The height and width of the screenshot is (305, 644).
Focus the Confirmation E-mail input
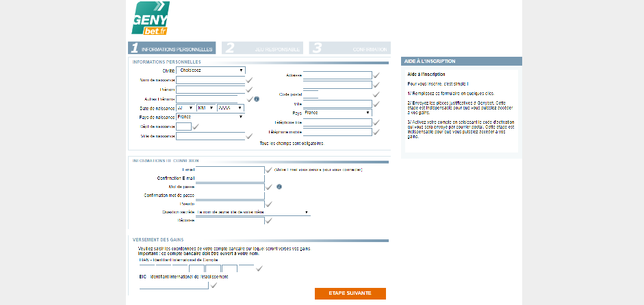pyautogui.click(x=230, y=178)
